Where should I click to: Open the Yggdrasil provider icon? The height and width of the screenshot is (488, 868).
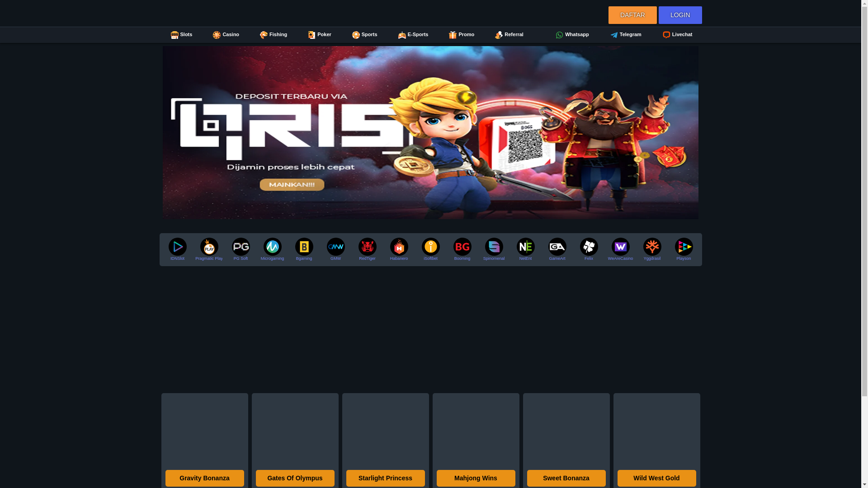(x=652, y=247)
